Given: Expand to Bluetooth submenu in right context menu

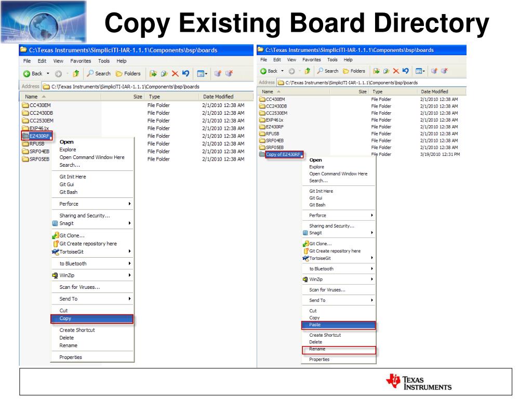Looking at the screenshot, I should (x=339, y=269).
